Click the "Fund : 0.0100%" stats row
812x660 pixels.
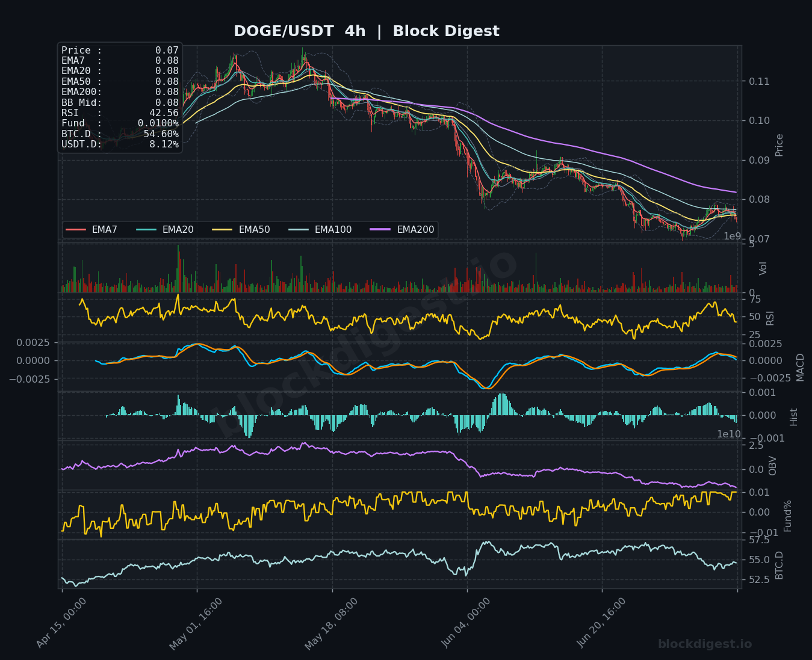(120, 123)
